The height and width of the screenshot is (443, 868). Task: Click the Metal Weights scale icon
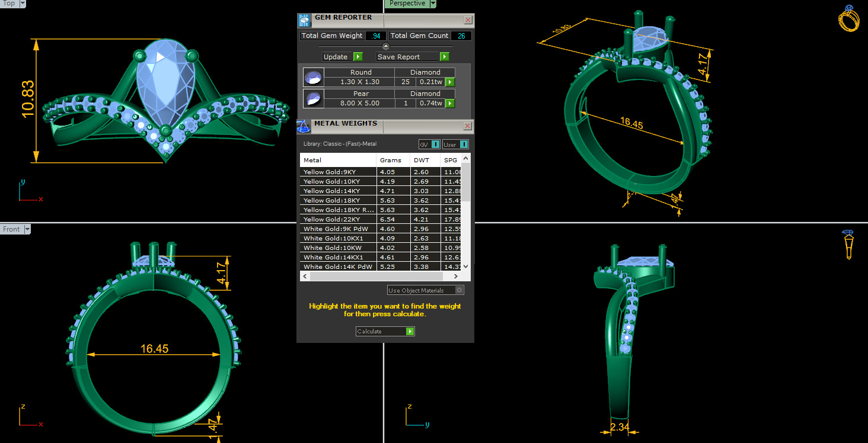pos(303,127)
